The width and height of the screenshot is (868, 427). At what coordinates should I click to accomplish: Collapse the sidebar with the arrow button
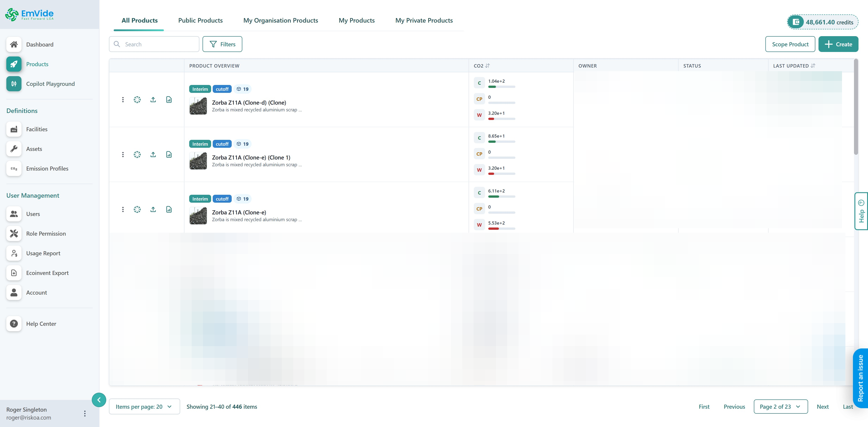pos(99,400)
